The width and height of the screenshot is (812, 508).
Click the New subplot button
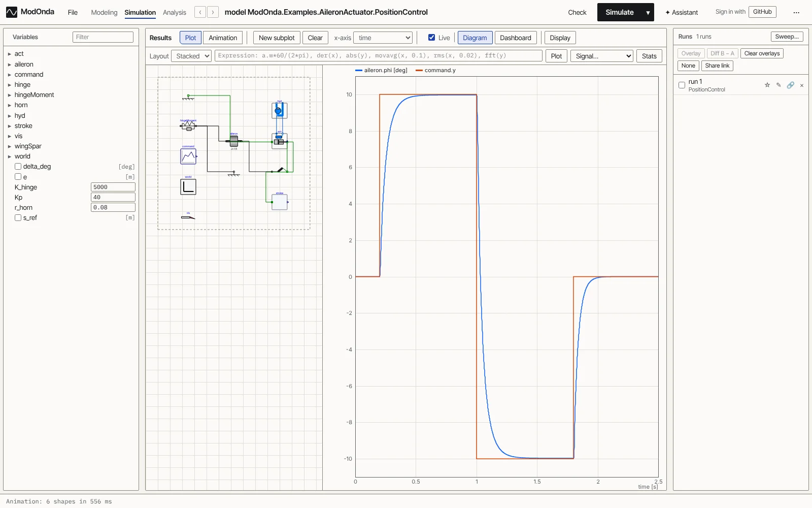pos(277,38)
